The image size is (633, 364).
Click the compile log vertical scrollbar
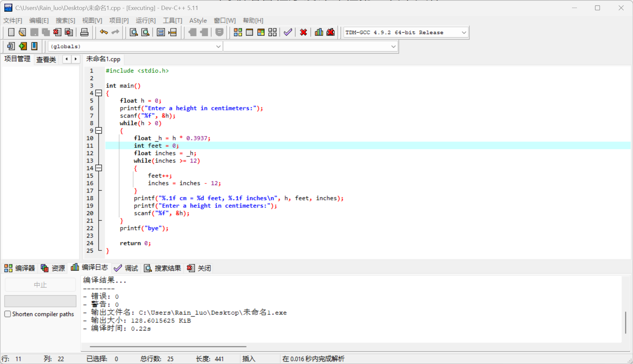(625, 322)
